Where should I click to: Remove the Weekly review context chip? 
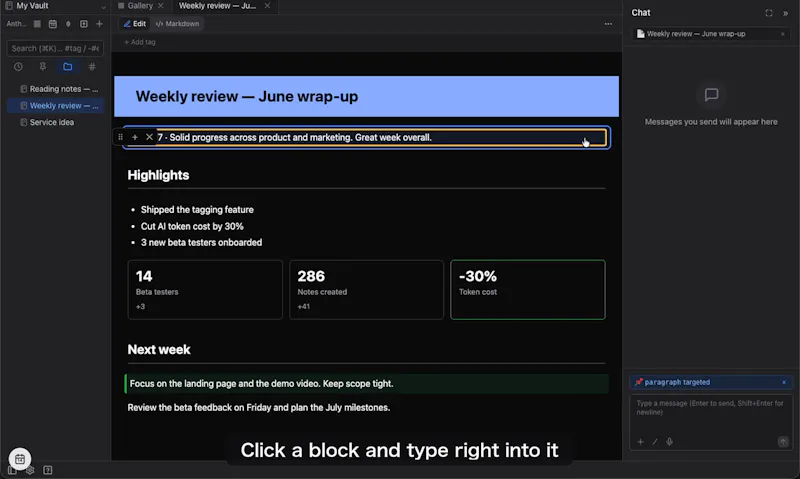(783, 34)
